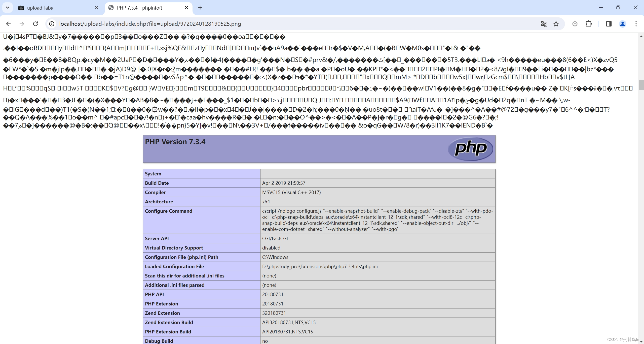This screenshot has width=644, height=344.
Task: Close the phpinfo tab
Action: click(x=186, y=8)
